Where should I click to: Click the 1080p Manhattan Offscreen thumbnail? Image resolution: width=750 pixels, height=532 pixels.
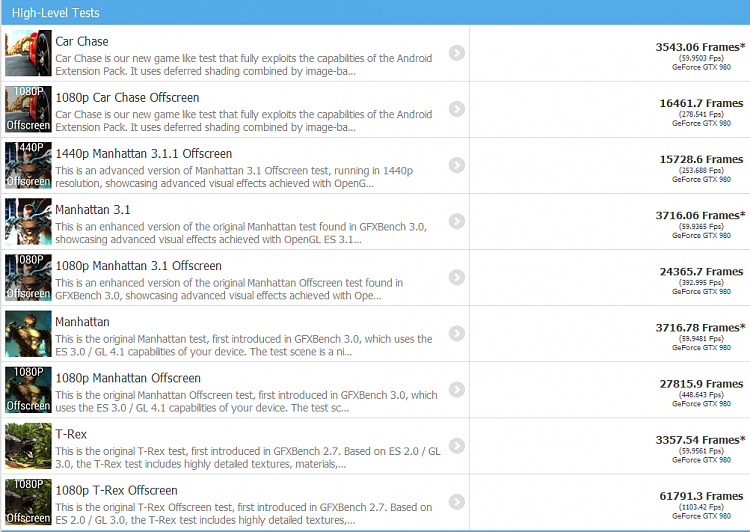pos(28,390)
